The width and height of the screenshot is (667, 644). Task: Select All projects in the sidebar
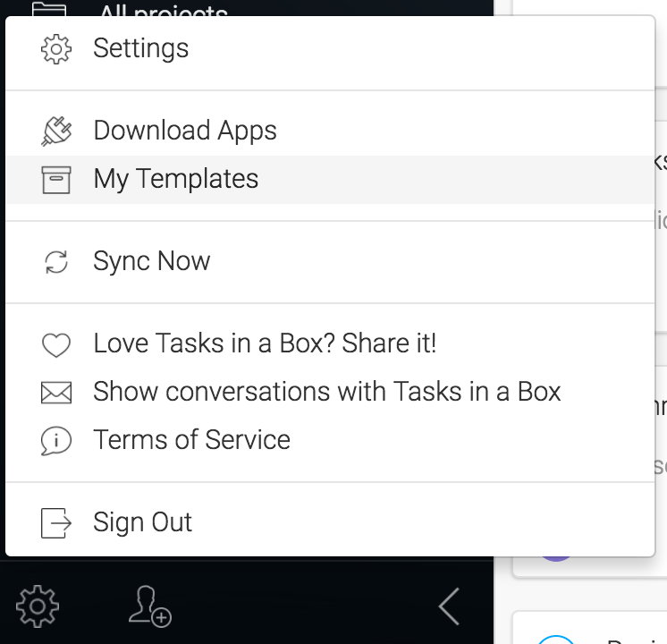163,9
